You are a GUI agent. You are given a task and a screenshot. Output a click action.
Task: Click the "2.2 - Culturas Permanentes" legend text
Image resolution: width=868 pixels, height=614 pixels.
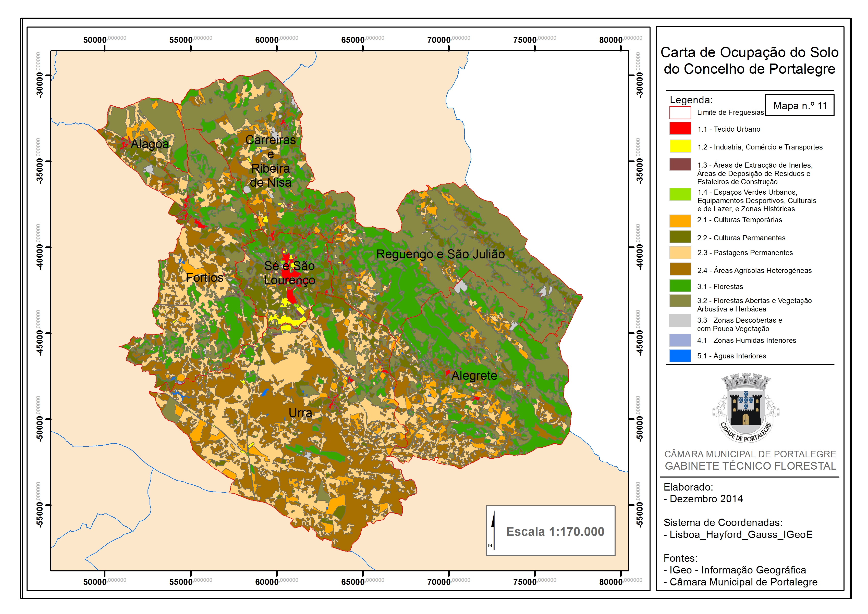tap(741, 238)
